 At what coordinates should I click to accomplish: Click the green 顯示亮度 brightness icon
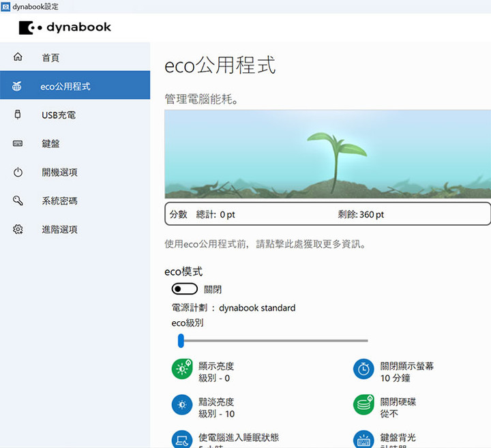(182, 369)
